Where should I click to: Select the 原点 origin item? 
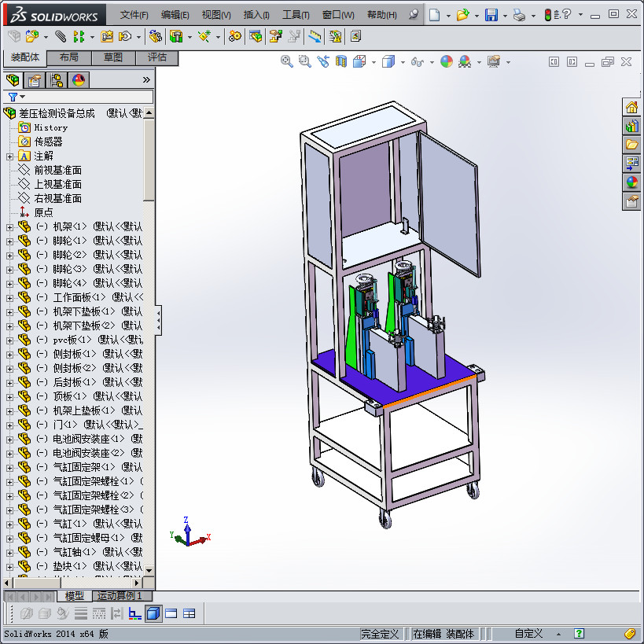43,212
